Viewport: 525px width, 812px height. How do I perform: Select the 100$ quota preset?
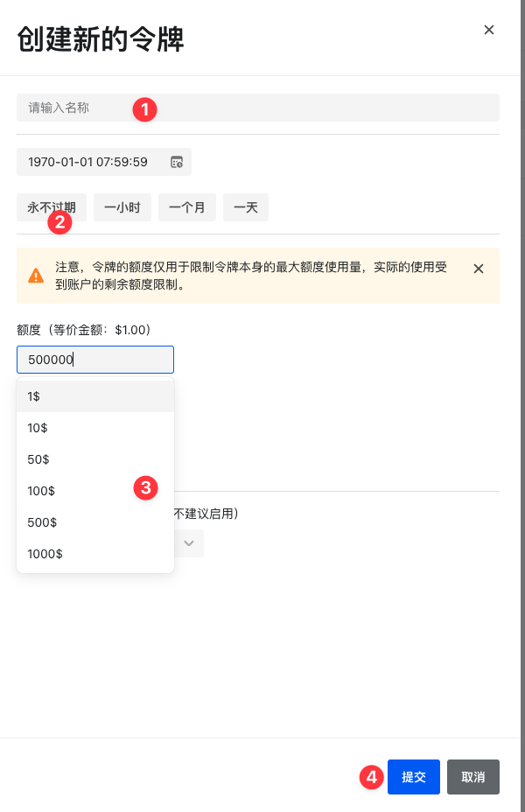(94, 491)
